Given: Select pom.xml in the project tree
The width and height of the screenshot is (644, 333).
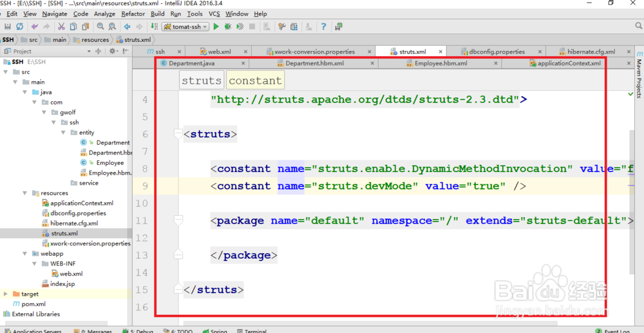Looking at the screenshot, I should [x=33, y=304].
